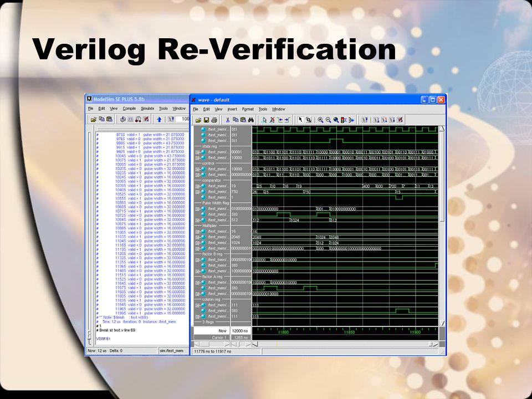Viewport: 532px width, 399px height.
Task: Select the 'Pulse Width Reg' divider row
Action: tap(215, 203)
